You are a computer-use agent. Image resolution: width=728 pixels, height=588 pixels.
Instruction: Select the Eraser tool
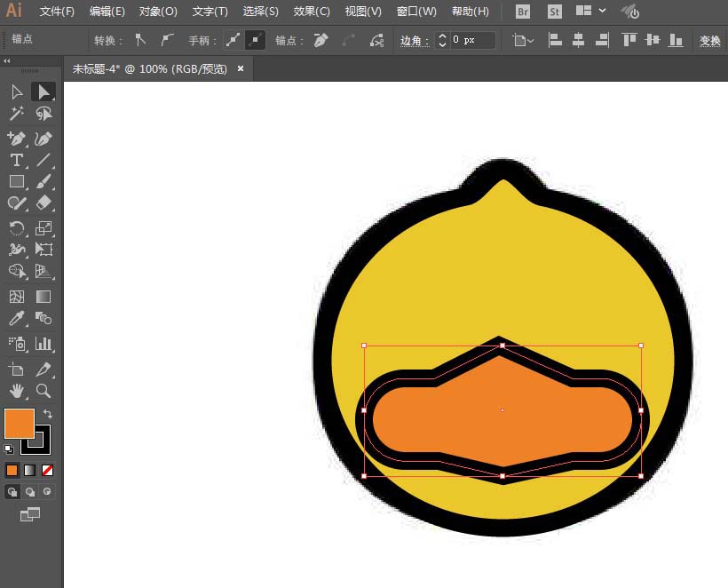[x=42, y=203]
